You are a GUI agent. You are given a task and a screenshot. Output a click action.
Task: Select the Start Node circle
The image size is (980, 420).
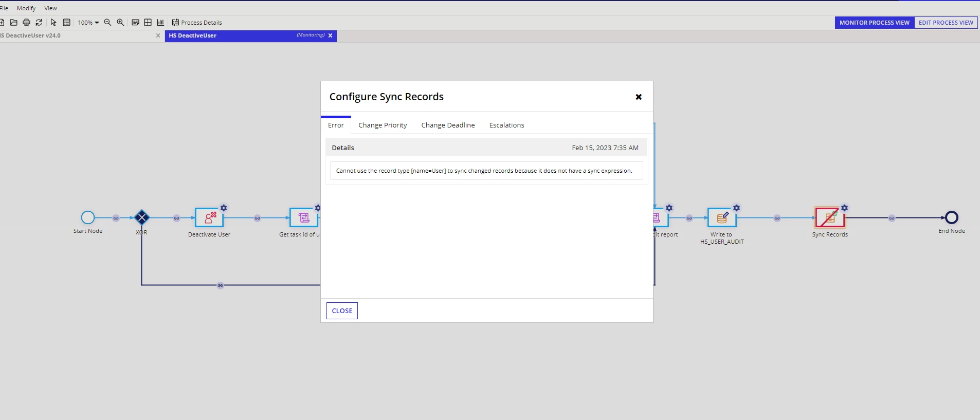click(x=88, y=217)
